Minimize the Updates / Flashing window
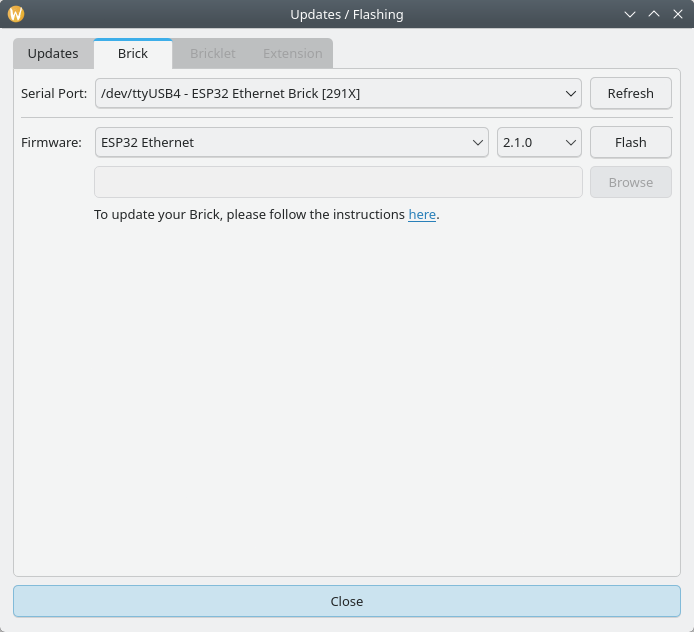This screenshot has width=694, height=632. [x=630, y=14]
